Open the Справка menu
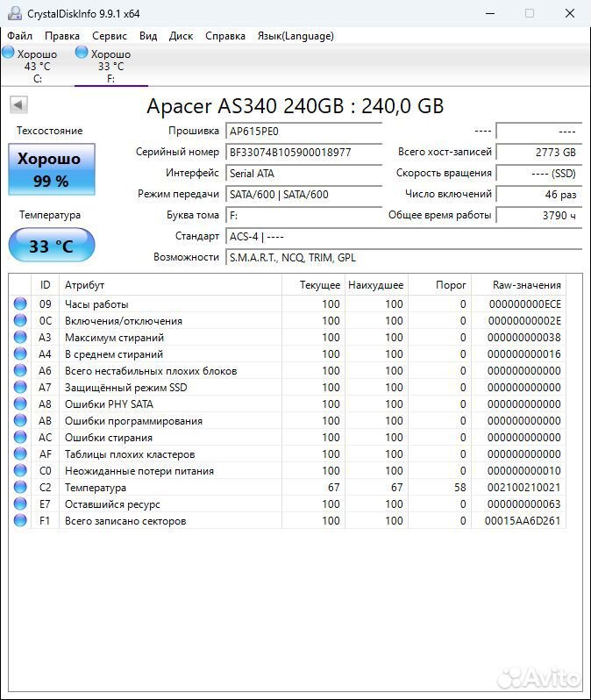Viewport: 591px width, 700px height. (225, 36)
